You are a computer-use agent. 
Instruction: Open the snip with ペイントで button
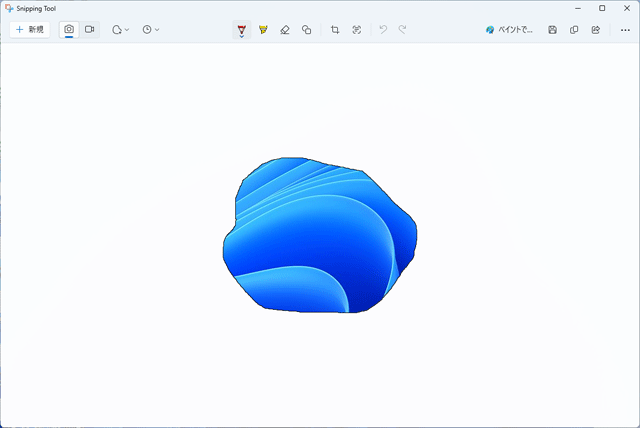[510, 30]
